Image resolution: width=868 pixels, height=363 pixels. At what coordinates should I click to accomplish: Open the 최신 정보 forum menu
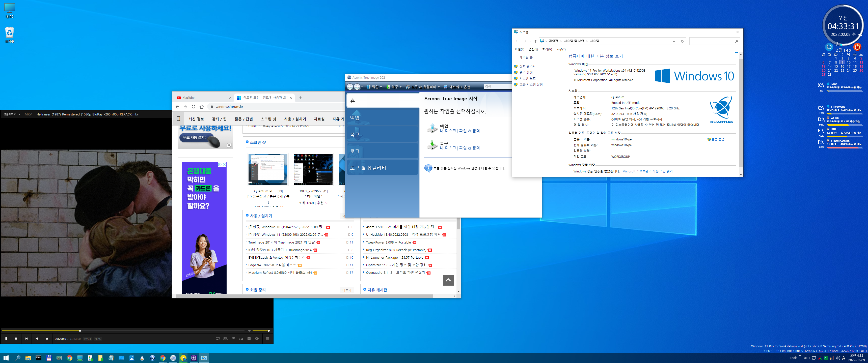[x=196, y=119]
